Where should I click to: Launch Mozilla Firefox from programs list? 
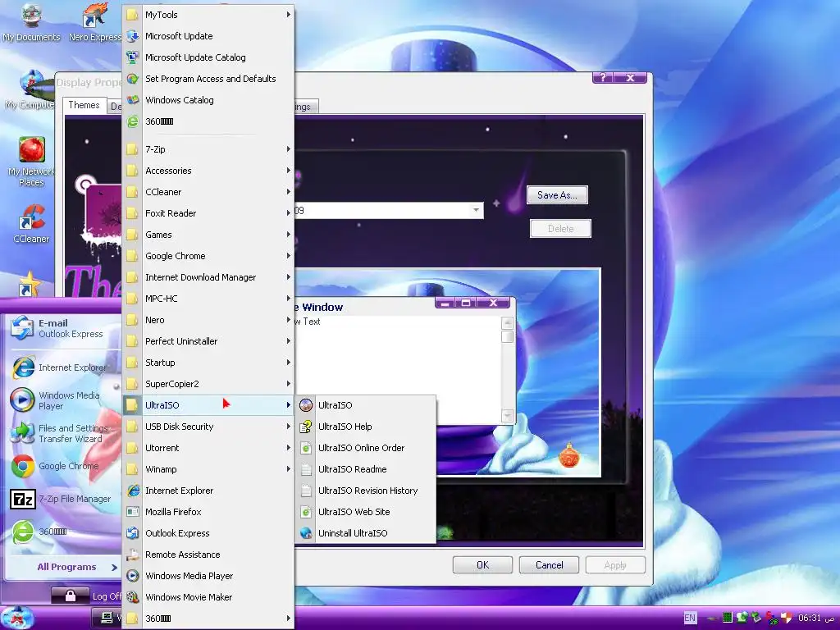click(208, 512)
